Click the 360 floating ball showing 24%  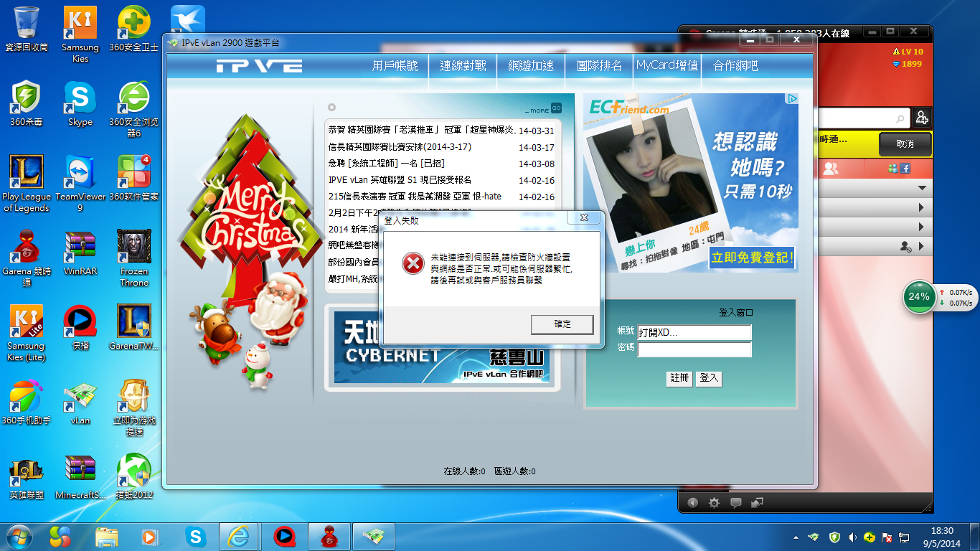919,297
